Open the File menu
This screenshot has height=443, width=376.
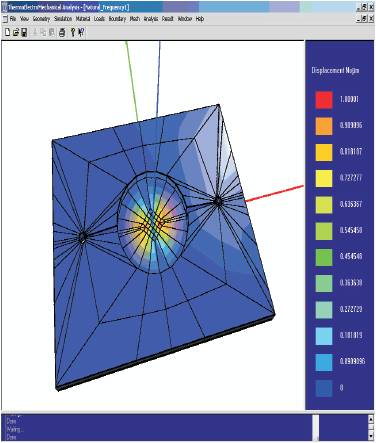point(13,19)
